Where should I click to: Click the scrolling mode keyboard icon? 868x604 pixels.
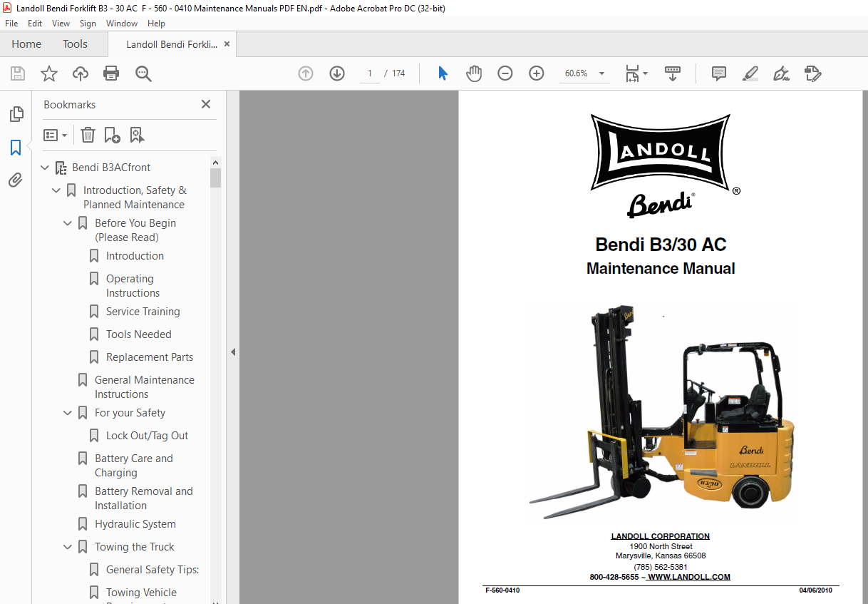click(x=673, y=73)
